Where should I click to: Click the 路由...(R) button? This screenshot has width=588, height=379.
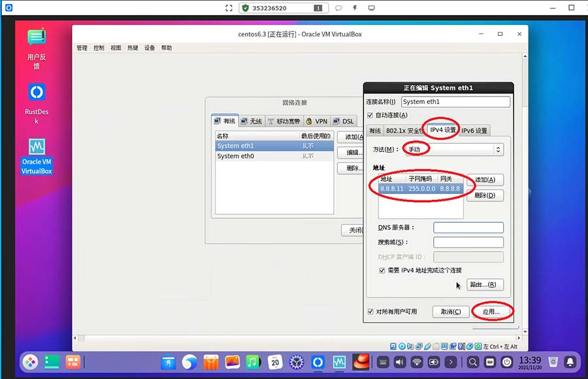[x=485, y=284]
